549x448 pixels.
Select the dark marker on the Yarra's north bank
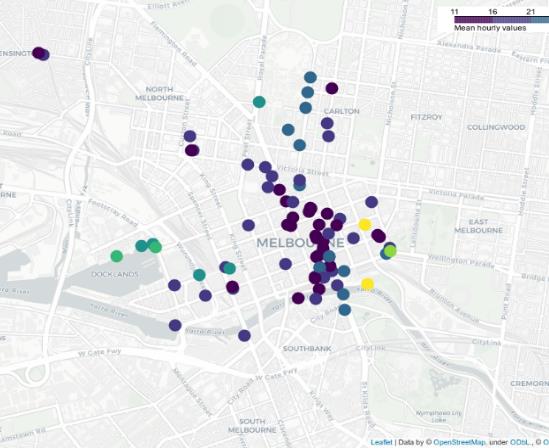coord(298,299)
